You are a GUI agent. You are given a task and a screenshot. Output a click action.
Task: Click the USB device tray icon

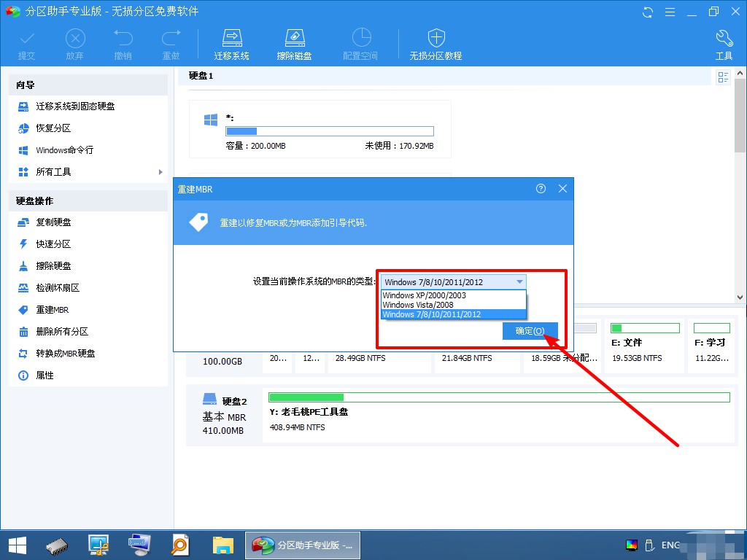pyautogui.click(x=649, y=545)
